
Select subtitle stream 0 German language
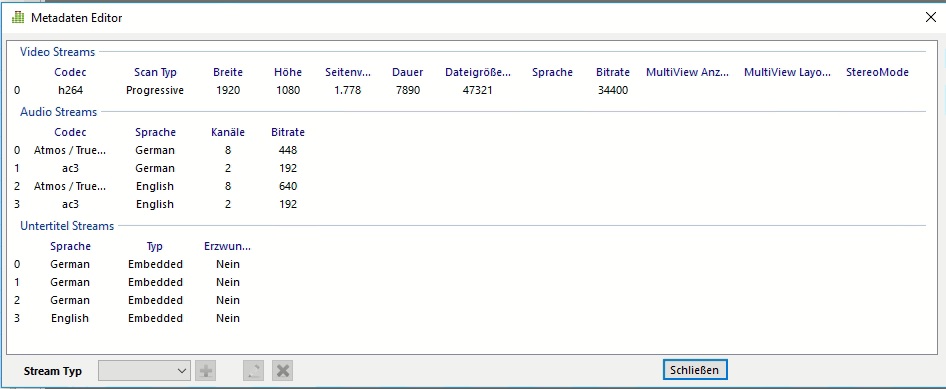pyautogui.click(x=70, y=264)
